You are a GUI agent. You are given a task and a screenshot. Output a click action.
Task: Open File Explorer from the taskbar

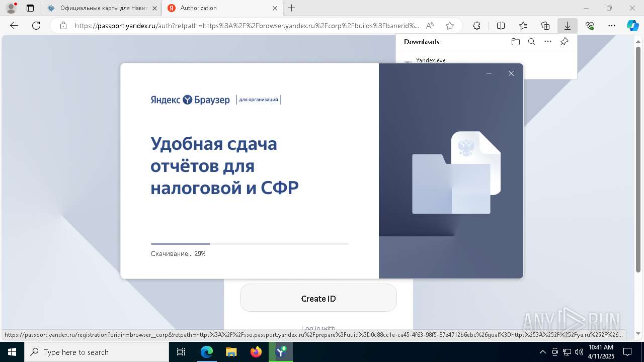[x=231, y=352]
